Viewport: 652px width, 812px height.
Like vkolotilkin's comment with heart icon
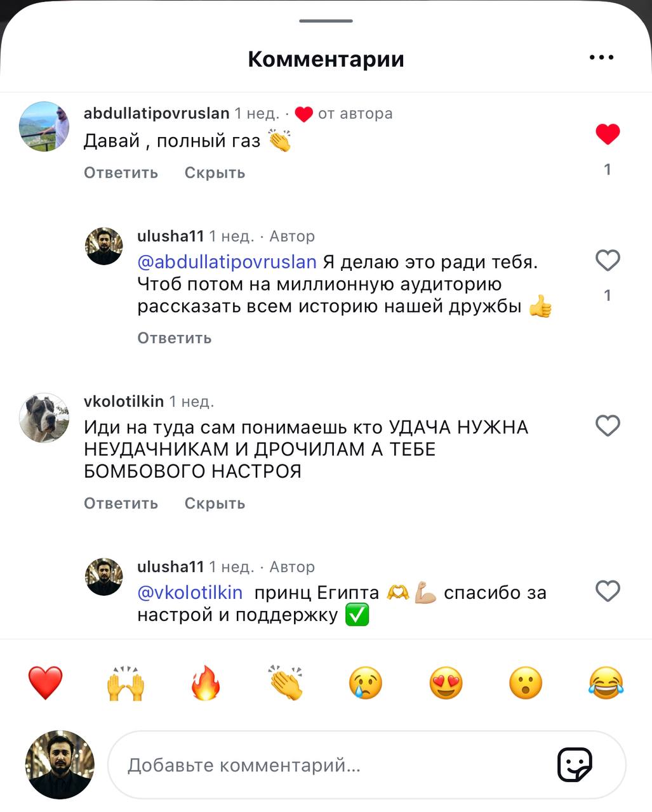pos(608,426)
